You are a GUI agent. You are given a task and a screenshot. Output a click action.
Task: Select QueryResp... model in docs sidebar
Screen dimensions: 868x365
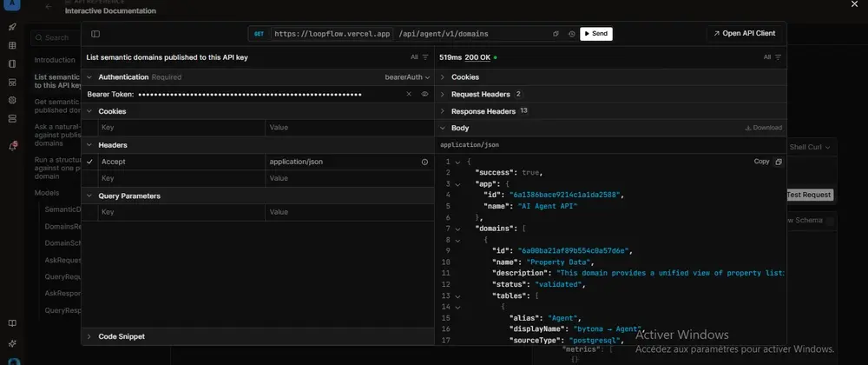62,311
